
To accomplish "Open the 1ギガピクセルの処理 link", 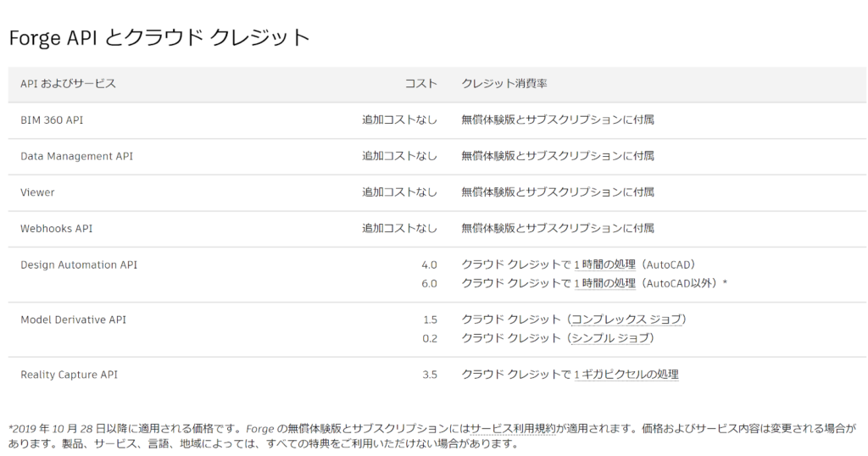I will click(626, 375).
